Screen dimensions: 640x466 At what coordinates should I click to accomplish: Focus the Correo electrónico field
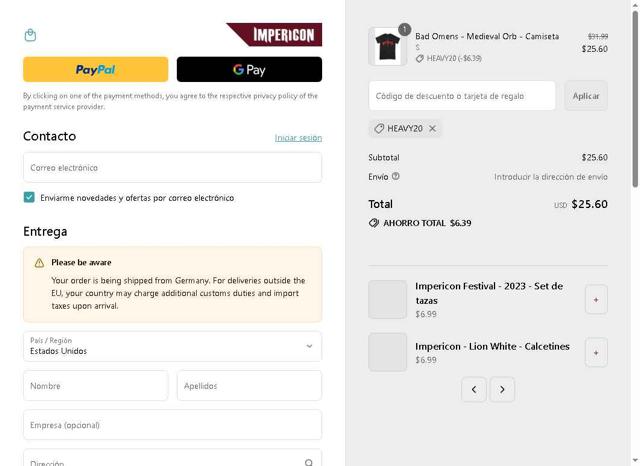coord(173,168)
